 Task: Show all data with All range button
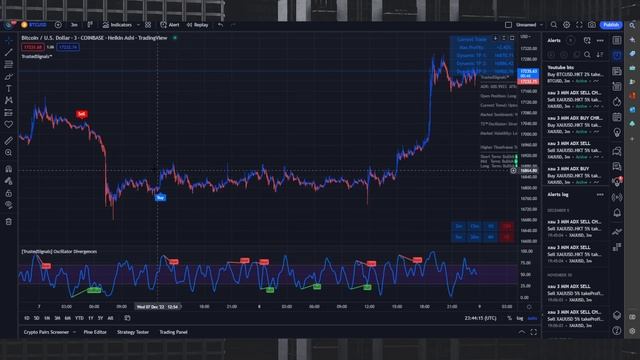pyautogui.click(x=110, y=318)
